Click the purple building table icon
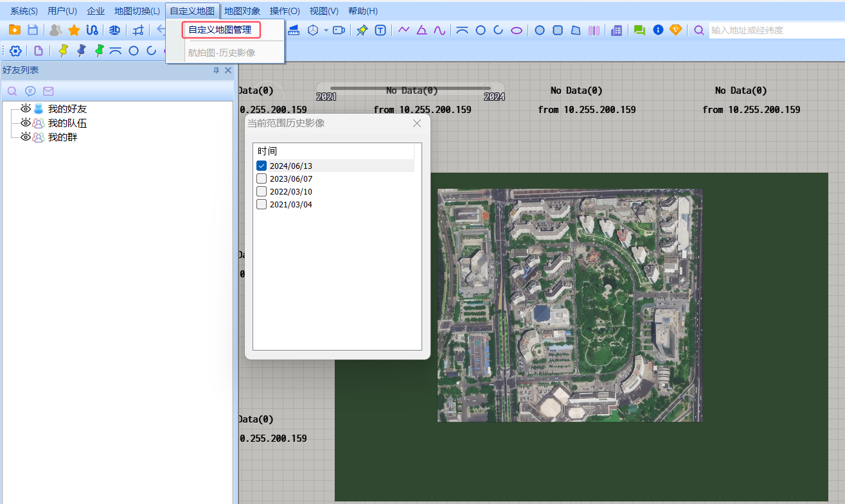Viewport: 845px width, 504px height. [x=616, y=30]
